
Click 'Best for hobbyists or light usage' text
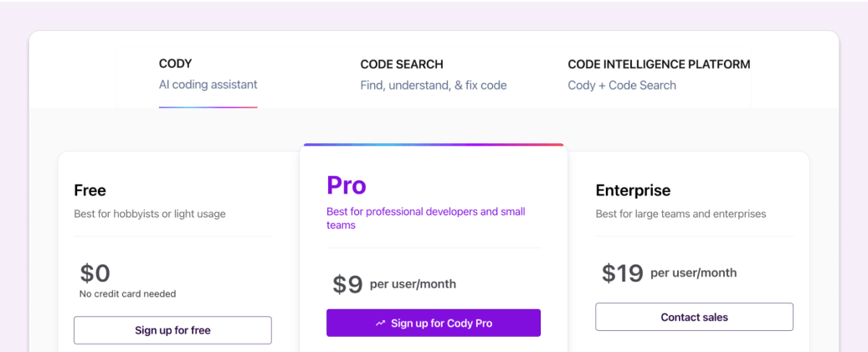[x=150, y=214]
